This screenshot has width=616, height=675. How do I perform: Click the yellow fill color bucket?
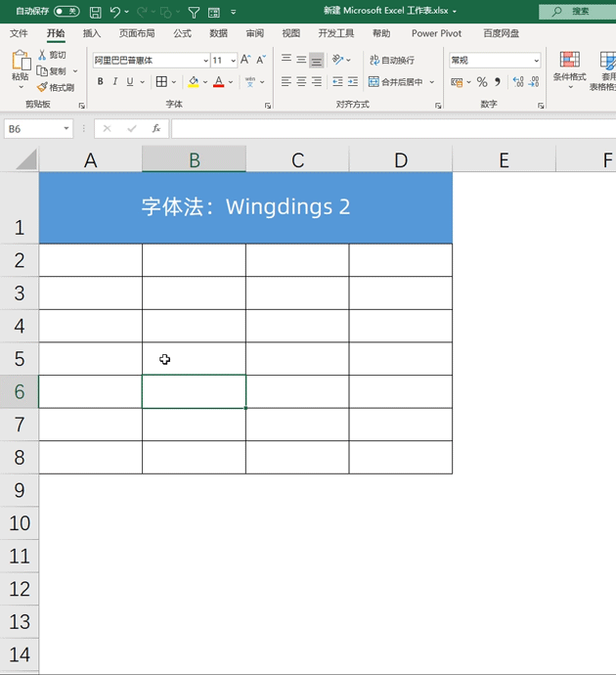[194, 81]
